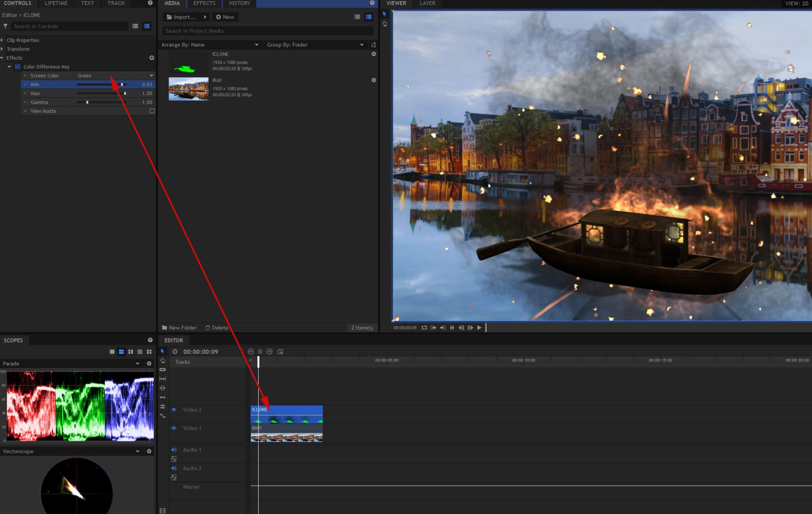Mute Audio 1 track speaker icon

174,449
